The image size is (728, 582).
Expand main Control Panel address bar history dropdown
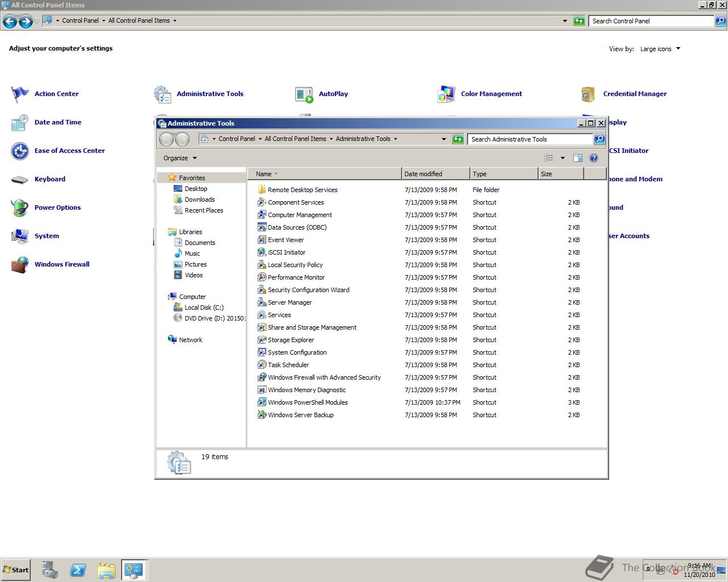[x=565, y=20]
